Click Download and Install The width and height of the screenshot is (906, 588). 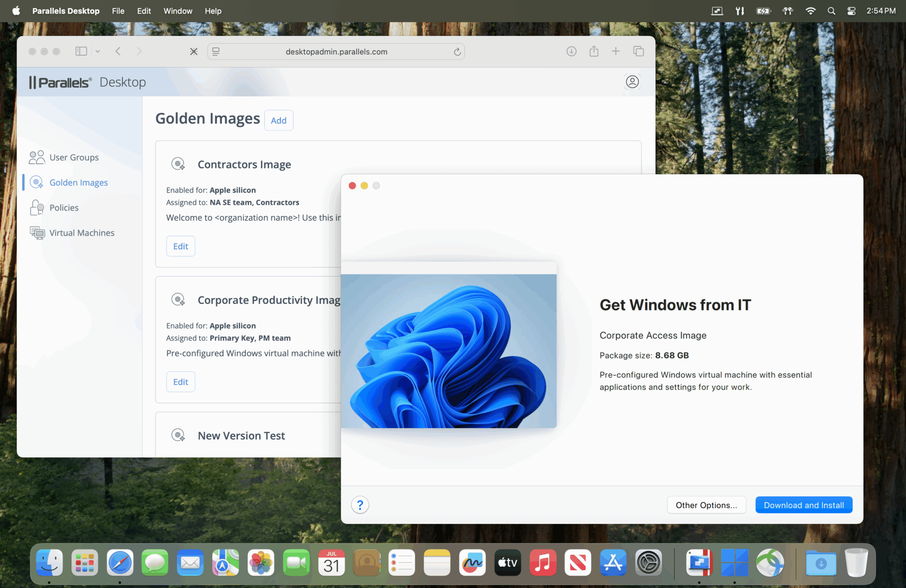click(x=803, y=504)
